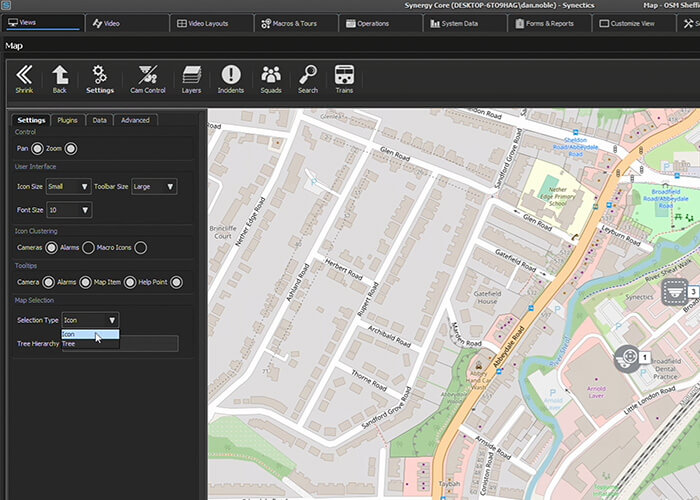The image size is (700, 500).
Task: Click Little London Road label on map
Action: 650,400
